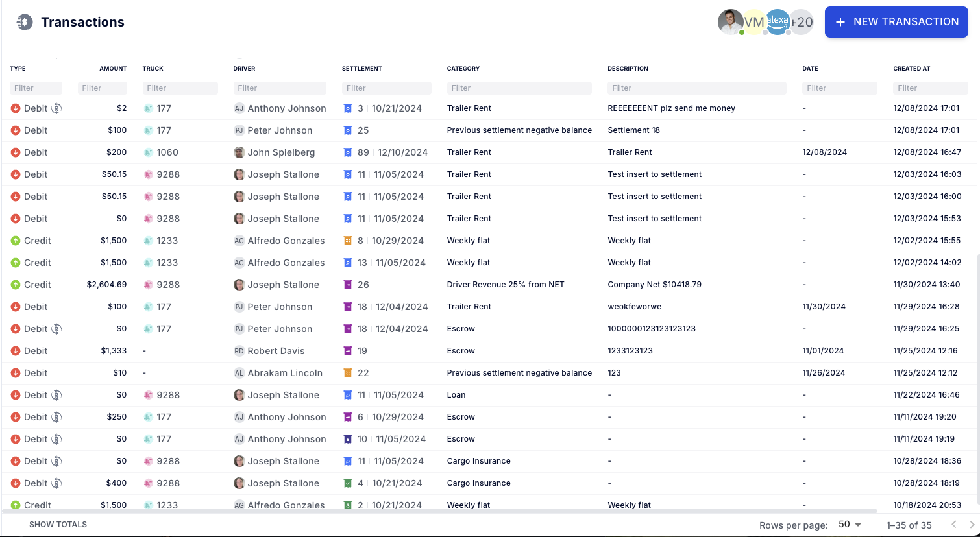Viewport: 980px width, 537px height.
Task: Go to next page using right chevron
Action: pyautogui.click(x=972, y=525)
